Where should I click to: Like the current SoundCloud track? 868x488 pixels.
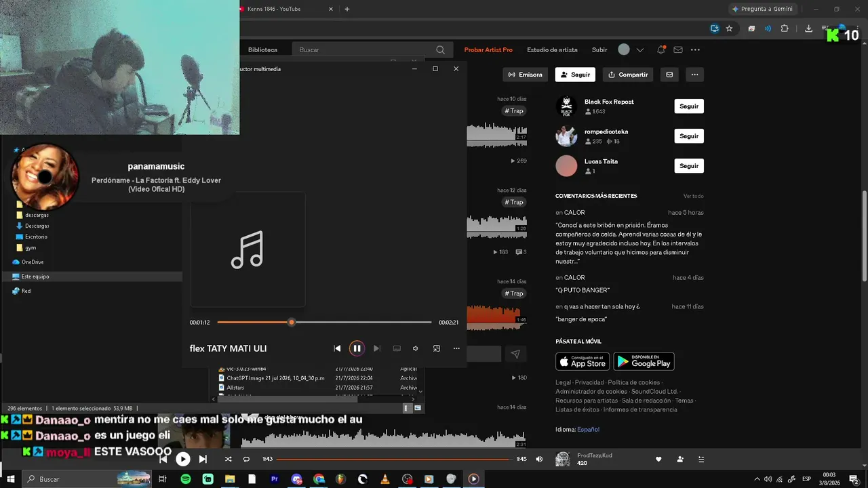pyautogui.click(x=658, y=459)
